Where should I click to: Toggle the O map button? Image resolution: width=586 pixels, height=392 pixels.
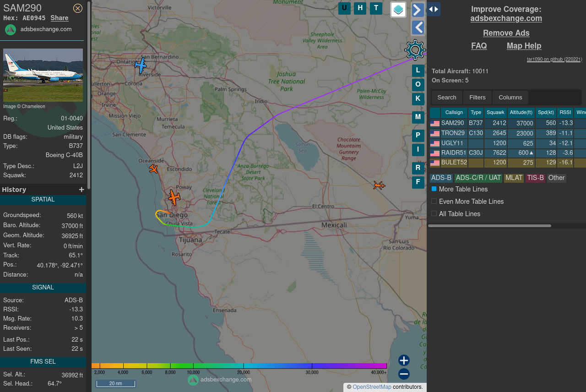point(418,85)
